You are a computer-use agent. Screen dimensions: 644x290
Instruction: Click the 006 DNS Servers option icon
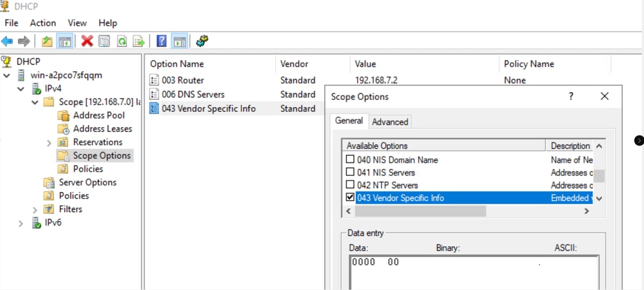pos(154,95)
